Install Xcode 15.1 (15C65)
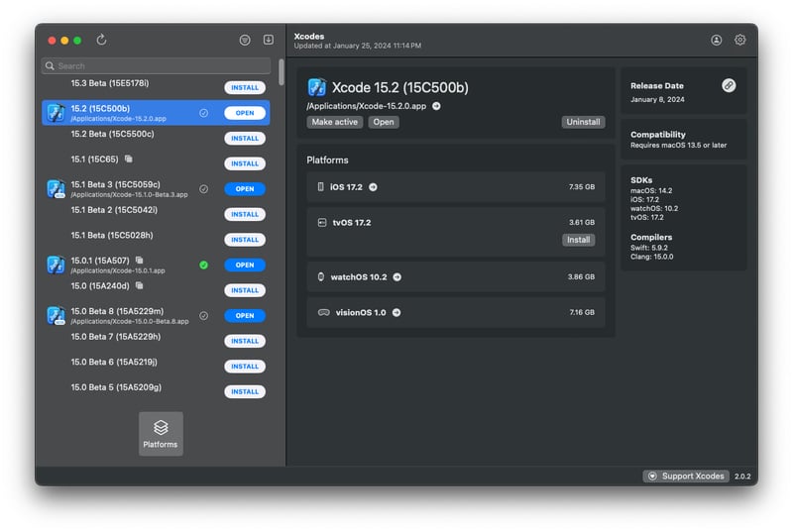 (x=245, y=163)
